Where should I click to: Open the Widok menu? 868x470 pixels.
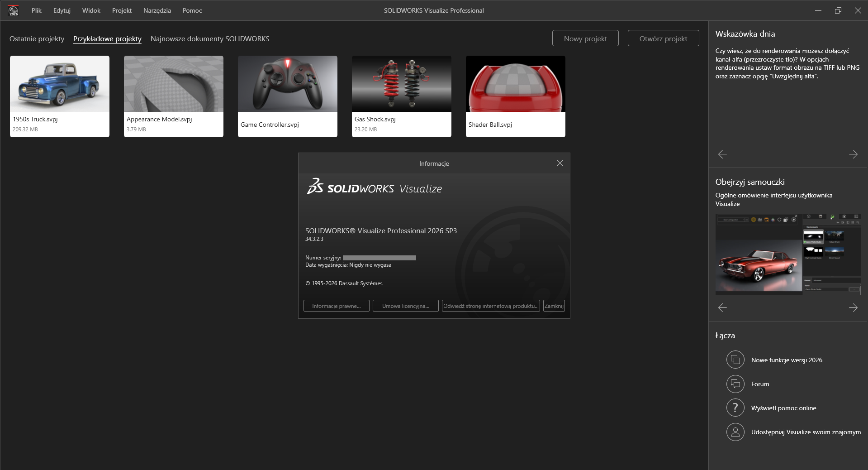[x=91, y=10]
